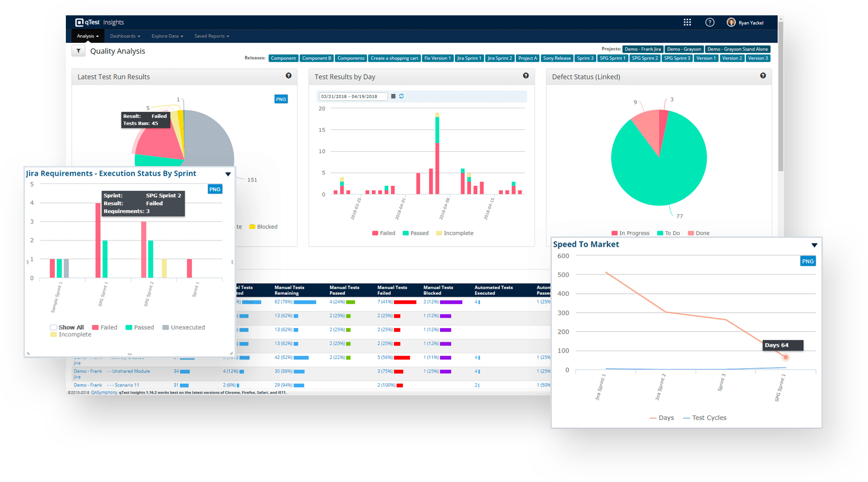Click the qTest Insights logo
The image size is (868, 482).
coord(99,22)
